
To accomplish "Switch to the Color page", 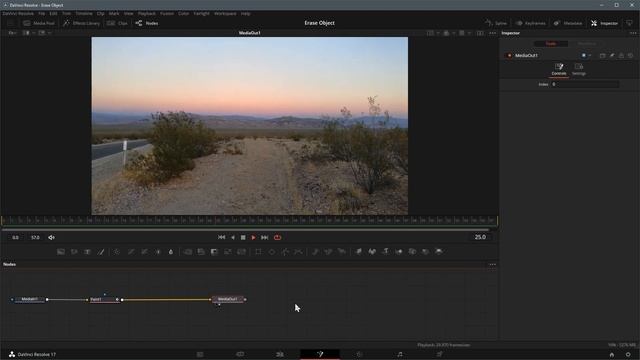I will (360, 354).
